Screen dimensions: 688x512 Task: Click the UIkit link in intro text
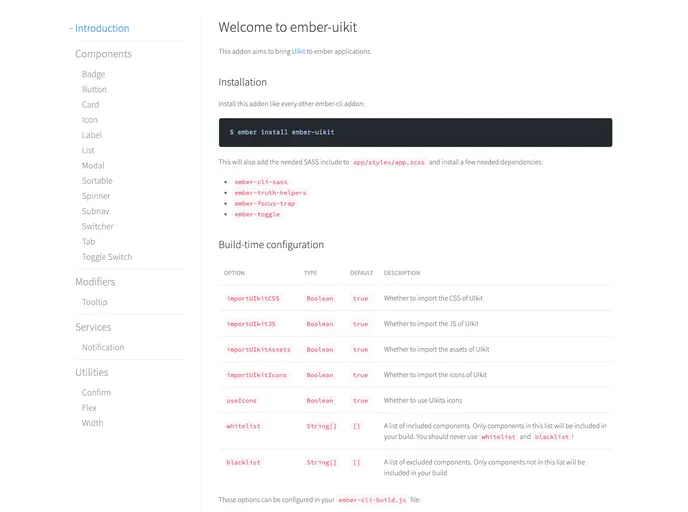pyautogui.click(x=298, y=51)
